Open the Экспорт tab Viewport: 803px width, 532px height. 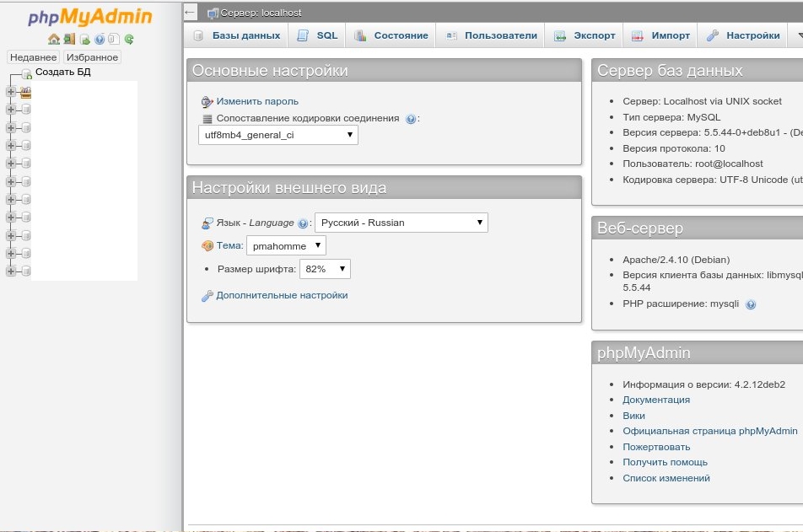[585, 35]
